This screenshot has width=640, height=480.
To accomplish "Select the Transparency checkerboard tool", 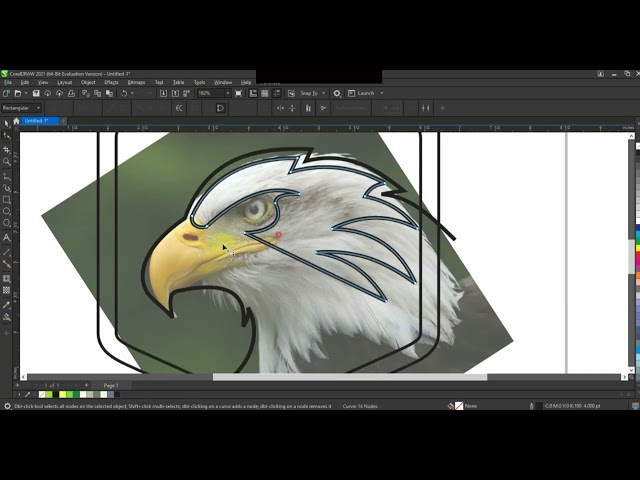I will point(6,290).
